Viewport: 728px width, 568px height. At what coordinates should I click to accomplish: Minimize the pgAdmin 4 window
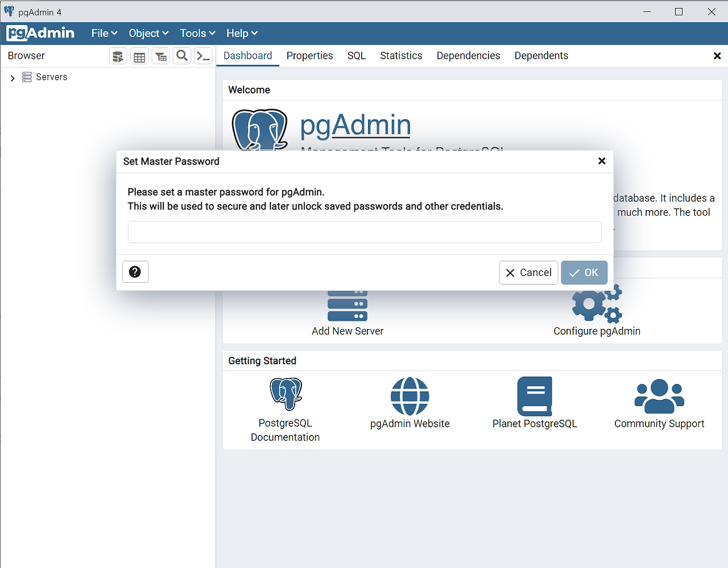click(x=647, y=11)
